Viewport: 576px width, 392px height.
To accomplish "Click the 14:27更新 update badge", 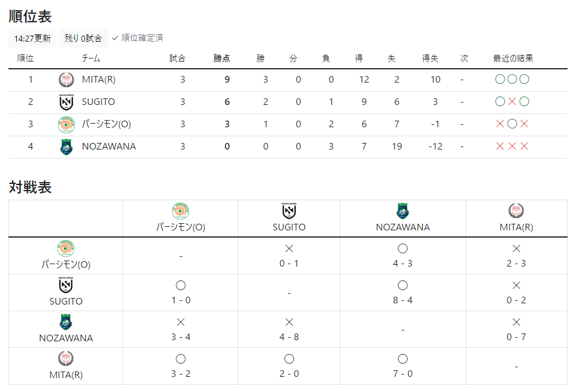I will tap(33, 38).
